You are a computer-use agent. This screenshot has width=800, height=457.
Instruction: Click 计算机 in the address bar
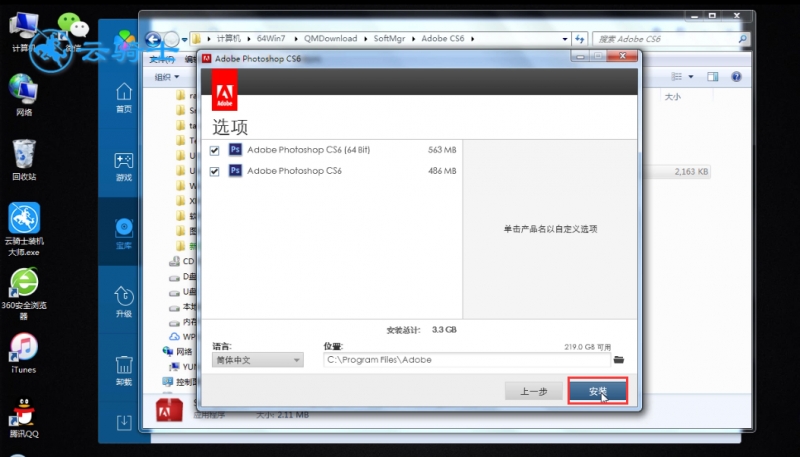click(228, 38)
